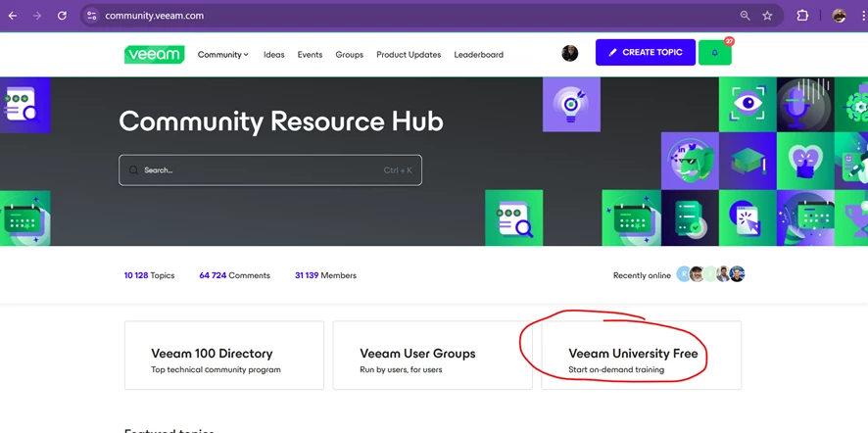Click the 31 139 Members count
This screenshot has width=868, height=433.
325,275
